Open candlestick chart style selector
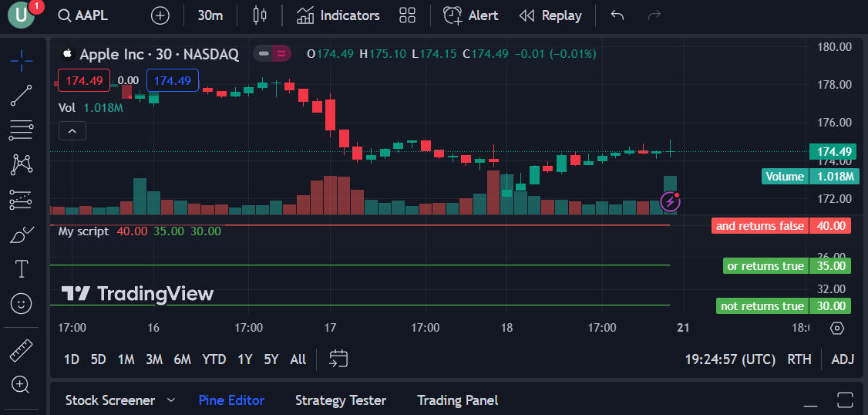Screen dimensions: 868x415 point(260,15)
